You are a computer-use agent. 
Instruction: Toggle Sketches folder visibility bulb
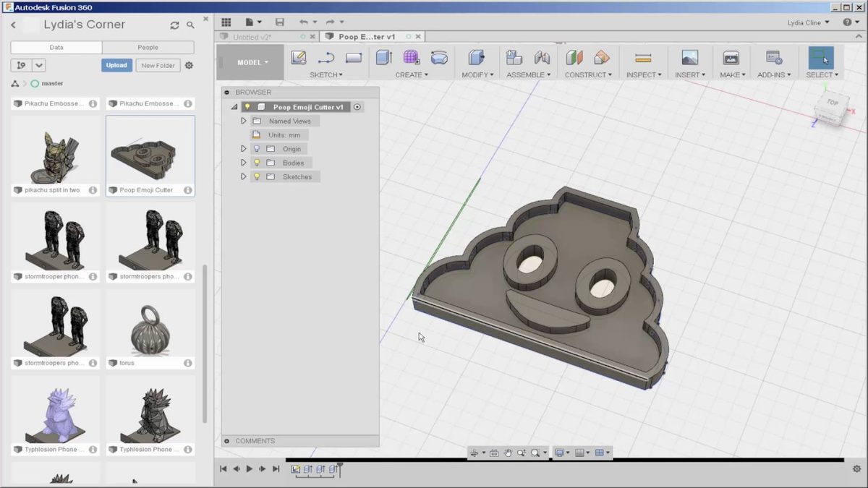point(256,176)
